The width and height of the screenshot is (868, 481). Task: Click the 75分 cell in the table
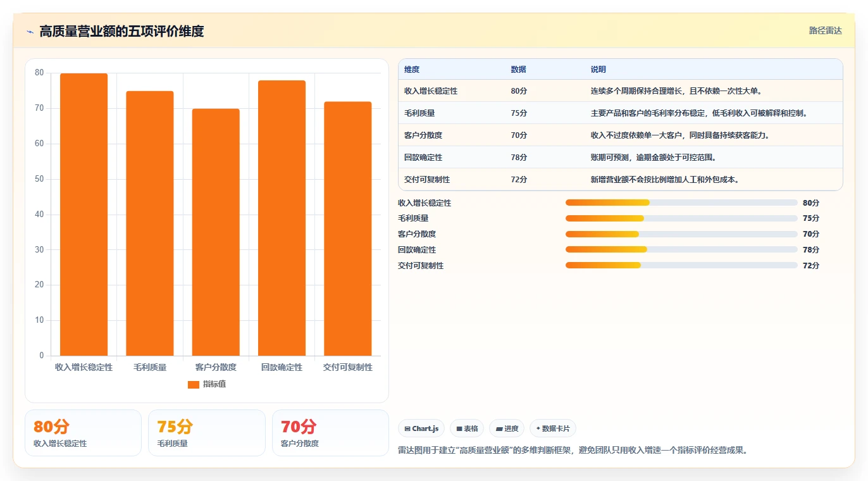(519, 113)
